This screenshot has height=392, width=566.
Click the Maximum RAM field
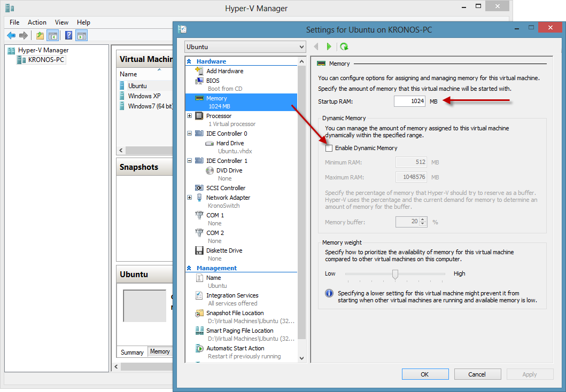coord(411,177)
